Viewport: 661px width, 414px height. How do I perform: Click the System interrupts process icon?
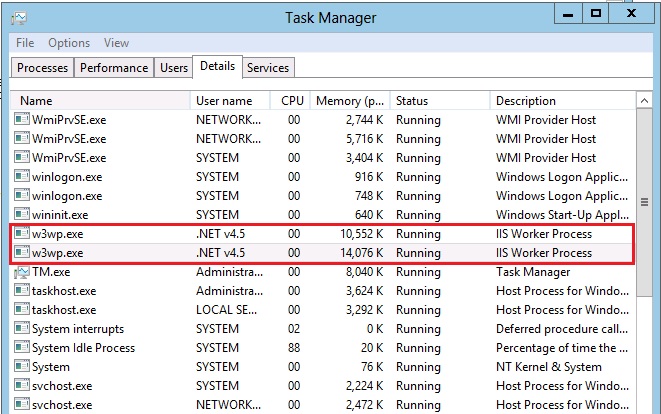[x=22, y=329]
